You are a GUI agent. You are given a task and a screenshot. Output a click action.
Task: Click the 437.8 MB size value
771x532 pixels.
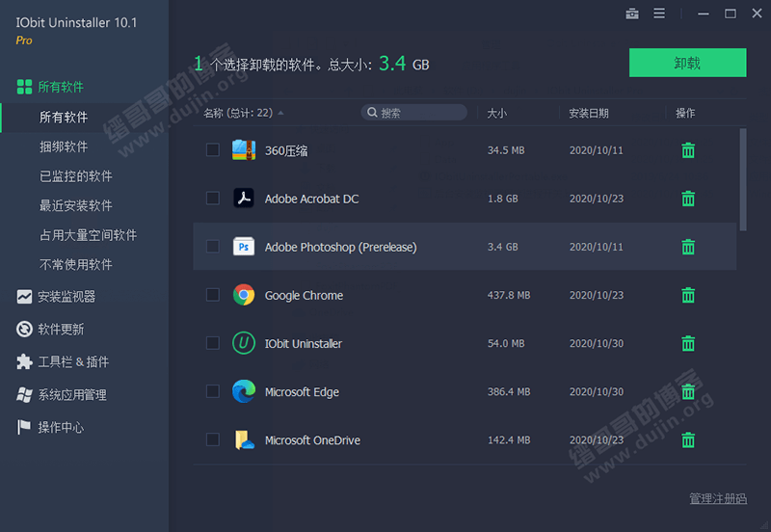click(509, 295)
